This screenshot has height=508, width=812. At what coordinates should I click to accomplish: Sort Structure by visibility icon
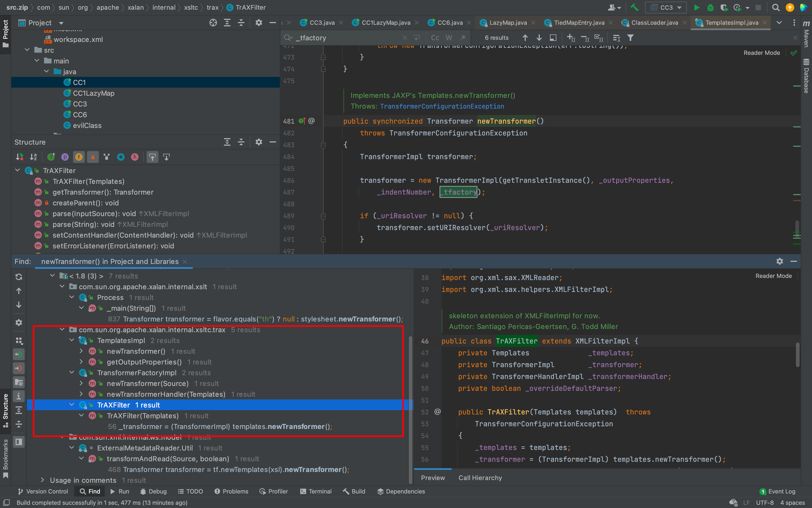19,157
